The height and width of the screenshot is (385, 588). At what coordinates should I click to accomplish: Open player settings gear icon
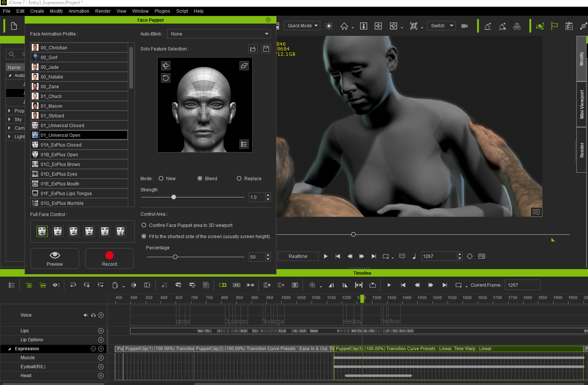click(470, 256)
